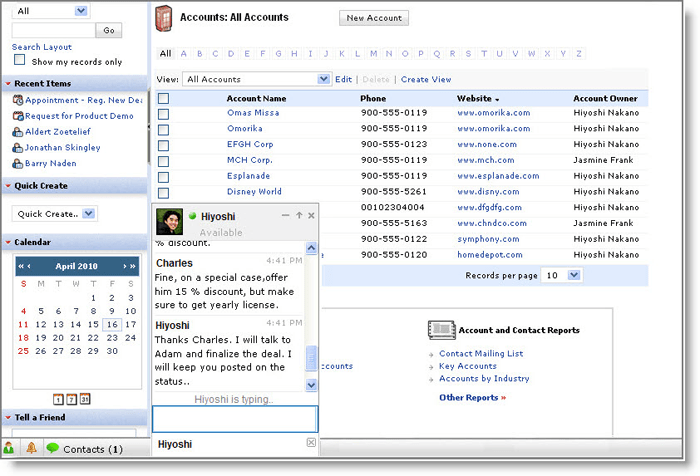Filter accounts by letter M
This screenshot has height=476, width=700.
tap(373, 54)
